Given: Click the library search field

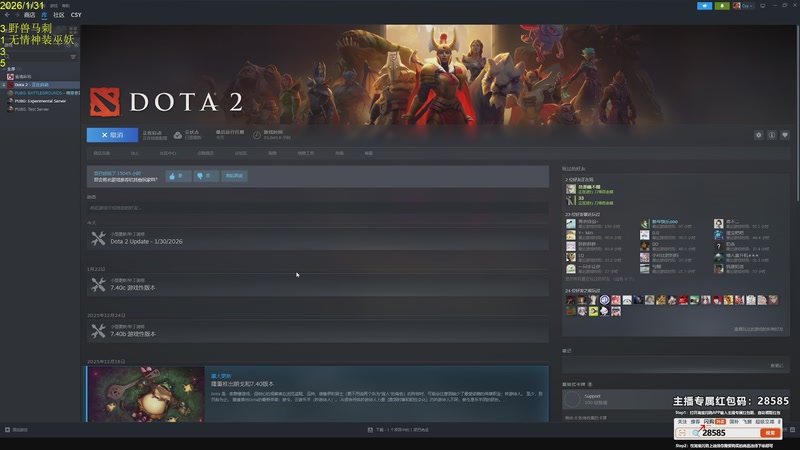Looking at the screenshot, I should point(35,57).
